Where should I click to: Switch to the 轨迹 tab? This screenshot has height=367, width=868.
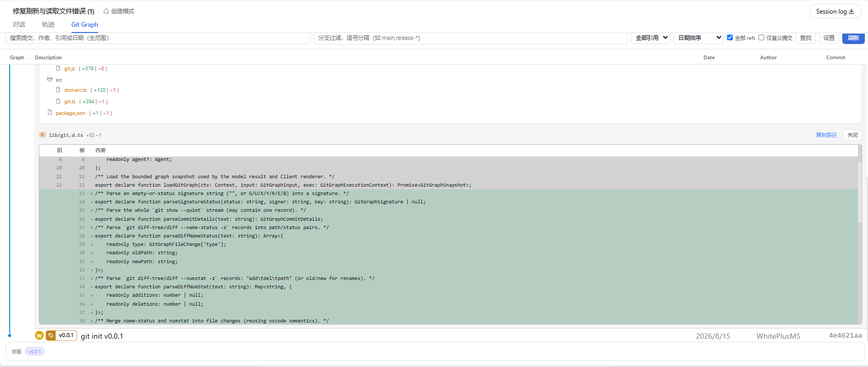(48, 25)
